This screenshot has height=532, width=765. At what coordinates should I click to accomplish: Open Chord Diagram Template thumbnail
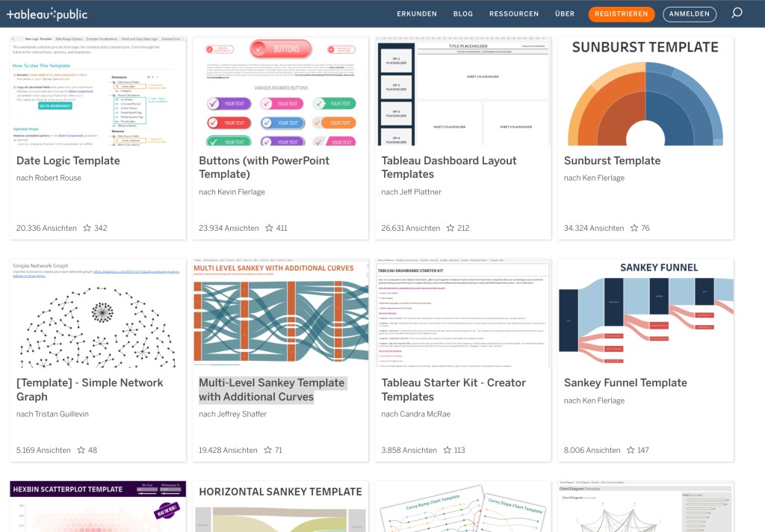(645, 507)
